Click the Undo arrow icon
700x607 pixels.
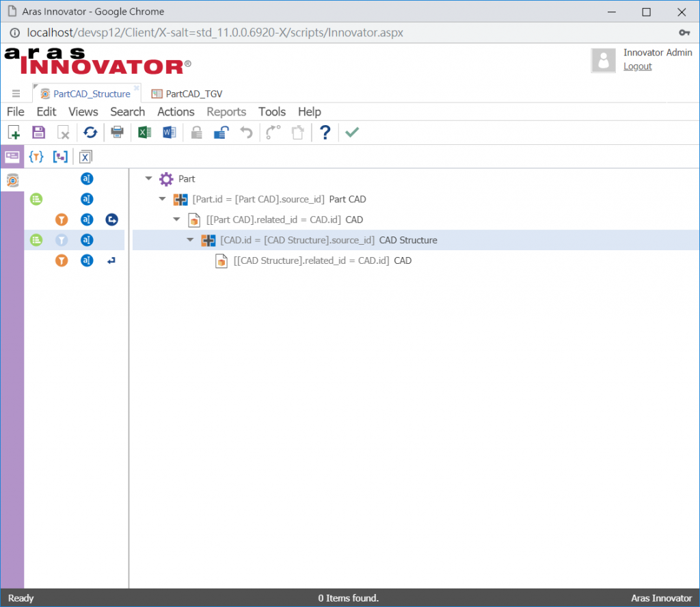tap(246, 133)
